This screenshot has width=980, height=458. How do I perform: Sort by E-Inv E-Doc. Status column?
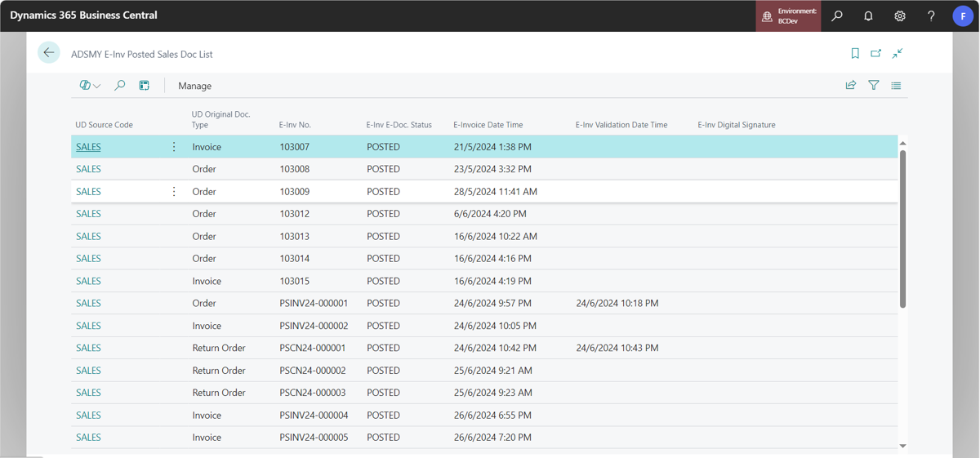click(x=399, y=125)
